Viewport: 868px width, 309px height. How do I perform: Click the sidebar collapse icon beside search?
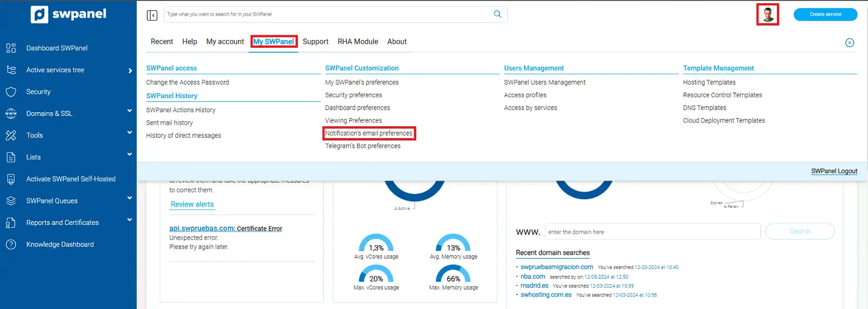pos(152,15)
